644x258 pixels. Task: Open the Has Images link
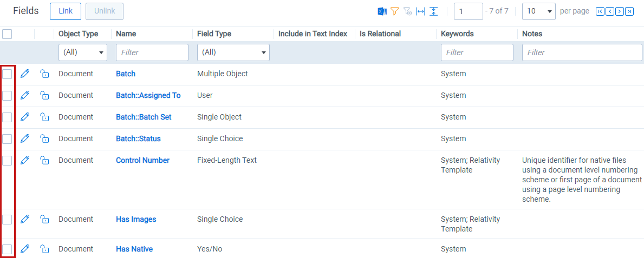[x=136, y=220]
